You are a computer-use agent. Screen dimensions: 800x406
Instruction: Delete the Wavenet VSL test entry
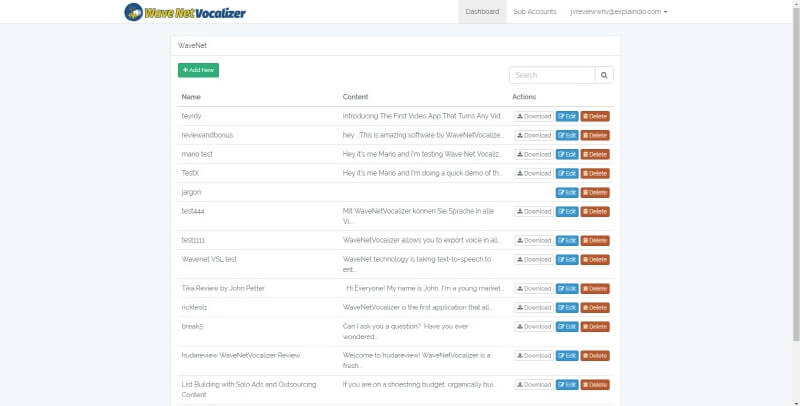(595, 260)
